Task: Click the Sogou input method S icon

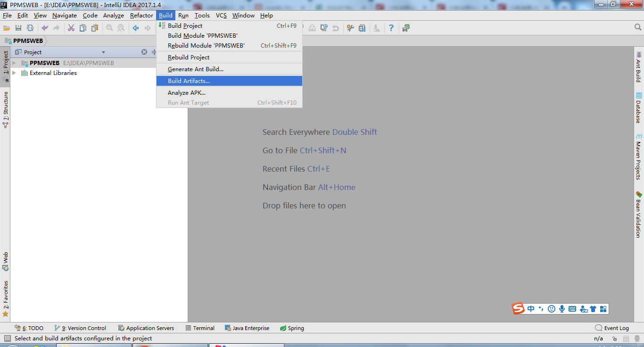Action: pyautogui.click(x=519, y=309)
